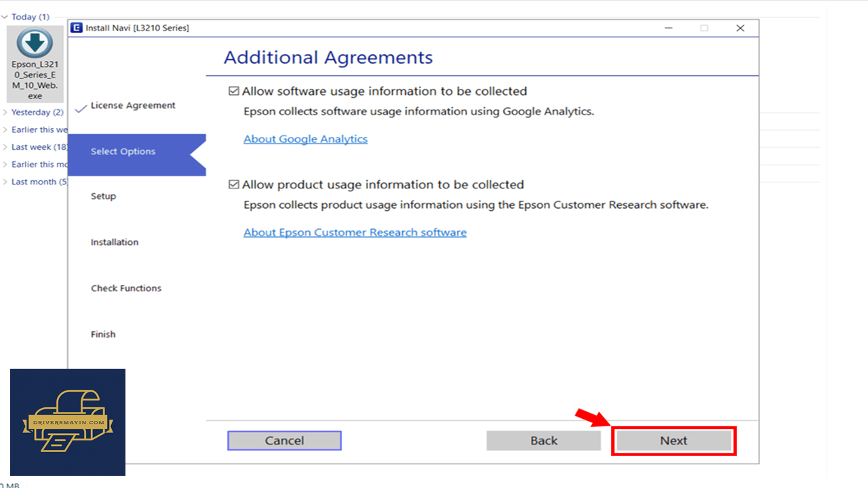
Task: Expand the Earlier this week group
Action: tap(5, 129)
